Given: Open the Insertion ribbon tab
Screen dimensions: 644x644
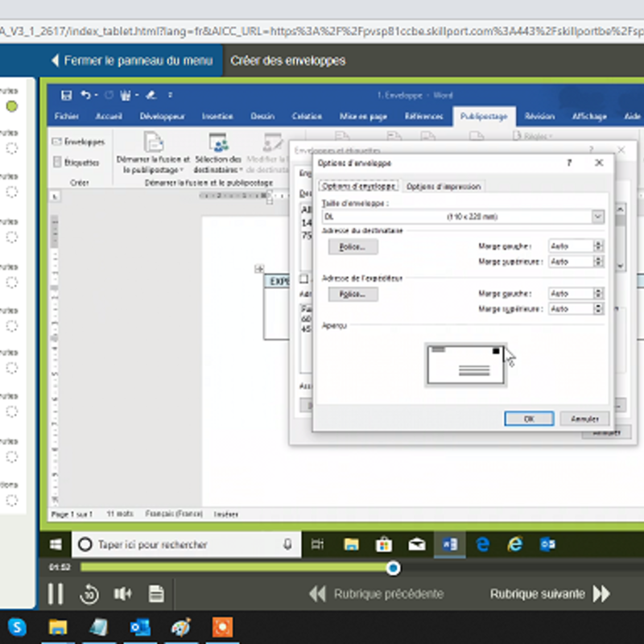Looking at the screenshot, I should point(217,116).
